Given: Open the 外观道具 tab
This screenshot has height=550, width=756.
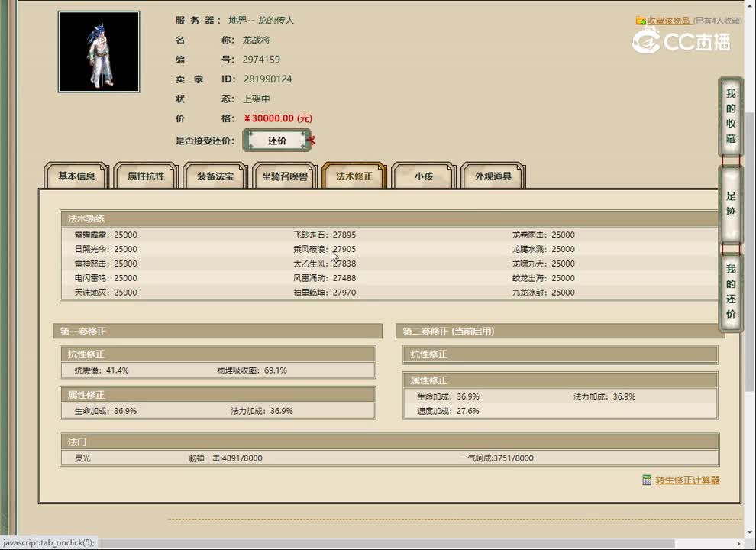Looking at the screenshot, I should [x=493, y=176].
